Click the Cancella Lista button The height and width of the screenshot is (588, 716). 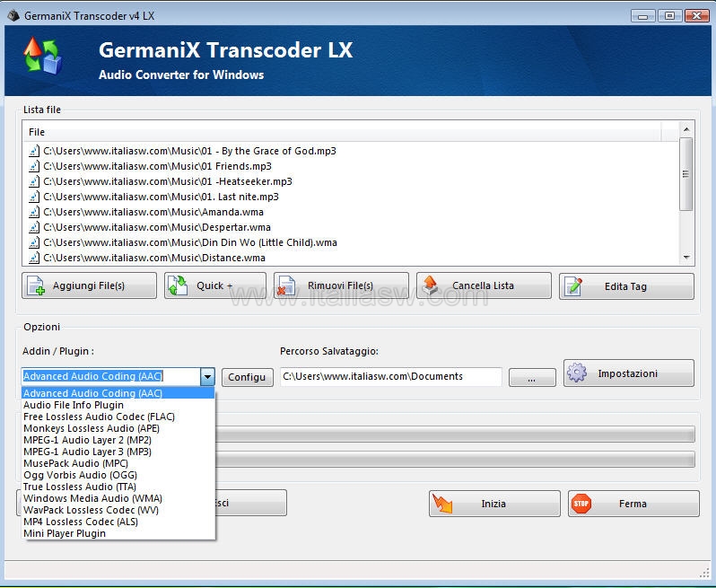(x=484, y=285)
